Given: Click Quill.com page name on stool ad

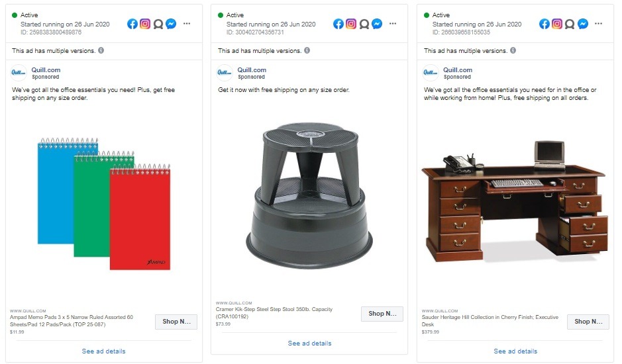Looking at the screenshot, I should point(252,69).
